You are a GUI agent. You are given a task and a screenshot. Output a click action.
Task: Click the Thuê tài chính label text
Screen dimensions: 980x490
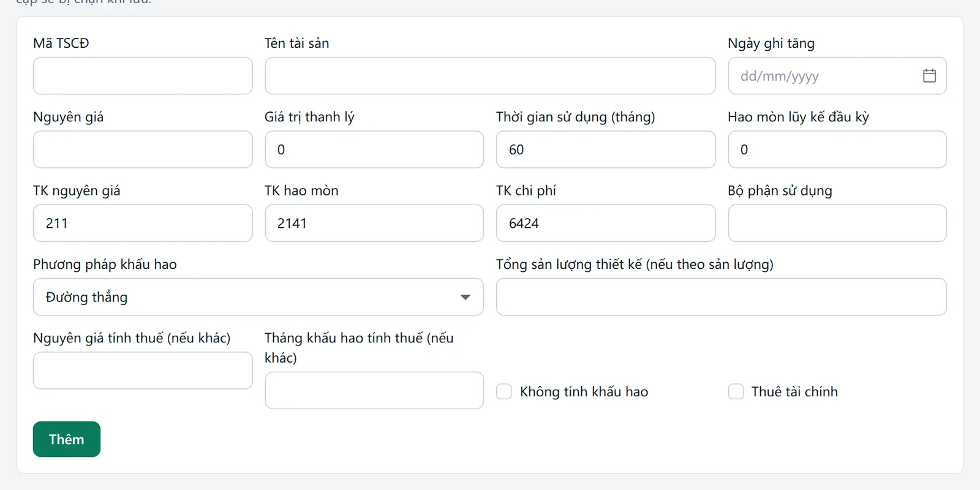click(x=794, y=391)
